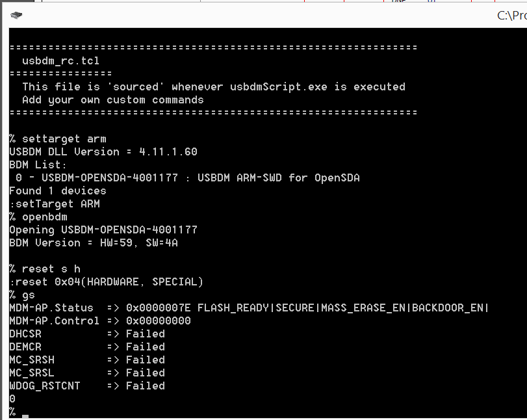Click the MDM-AP.Status output line

(x=248, y=308)
